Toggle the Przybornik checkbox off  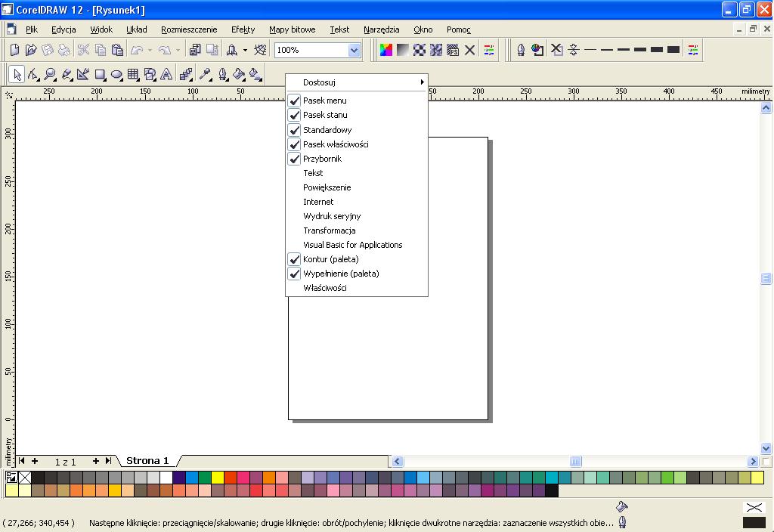[x=322, y=159]
